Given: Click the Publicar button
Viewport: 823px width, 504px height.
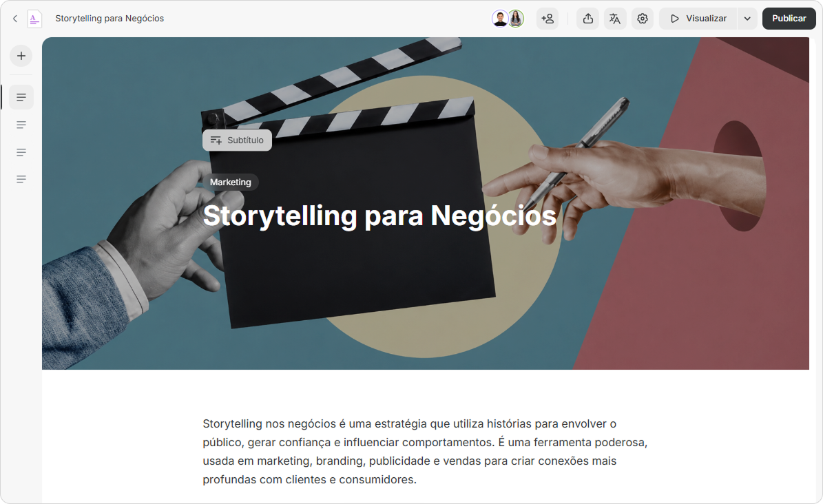Looking at the screenshot, I should 789,19.
